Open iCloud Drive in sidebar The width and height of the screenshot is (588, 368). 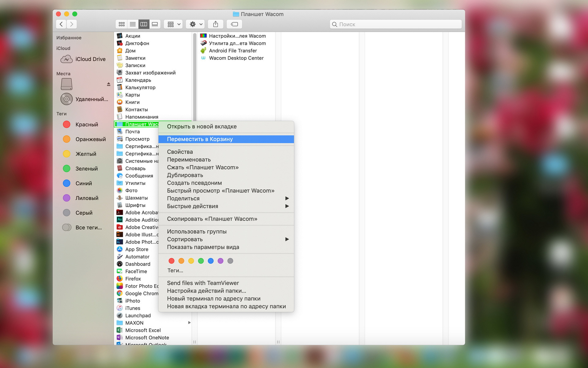click(x=83, y=59)
